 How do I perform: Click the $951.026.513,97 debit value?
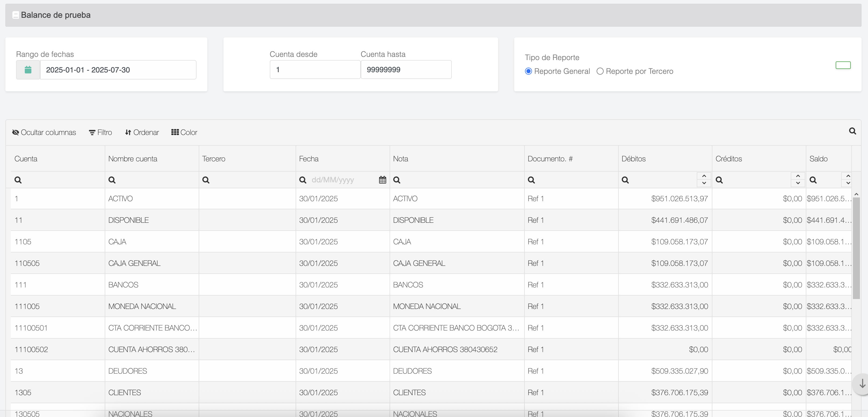pos(679,199)
